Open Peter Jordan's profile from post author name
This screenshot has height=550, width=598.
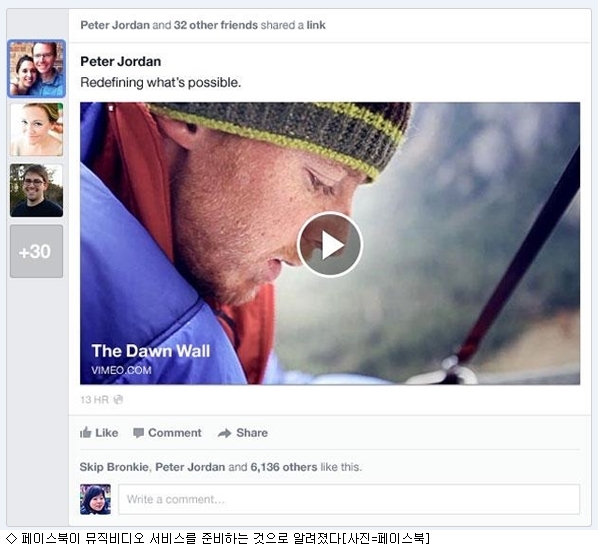(x=121, y=61)
